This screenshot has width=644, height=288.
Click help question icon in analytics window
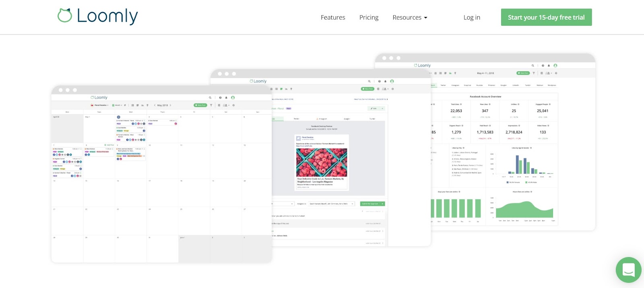[543, 66]
